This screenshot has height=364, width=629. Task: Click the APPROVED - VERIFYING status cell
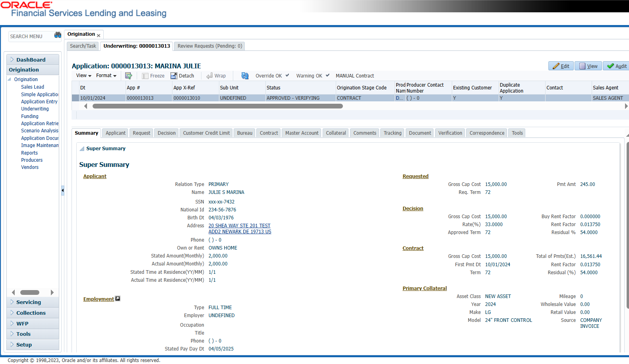[300, 98]
